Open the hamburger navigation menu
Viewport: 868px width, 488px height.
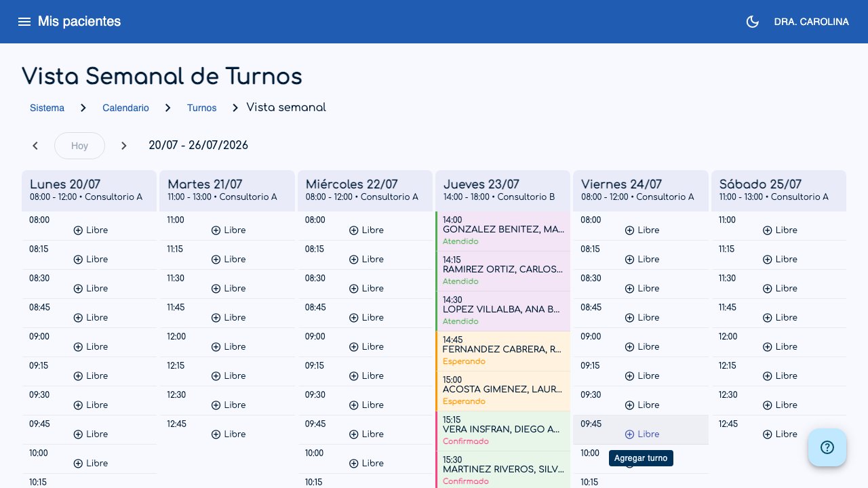click(x=24, y=22)
